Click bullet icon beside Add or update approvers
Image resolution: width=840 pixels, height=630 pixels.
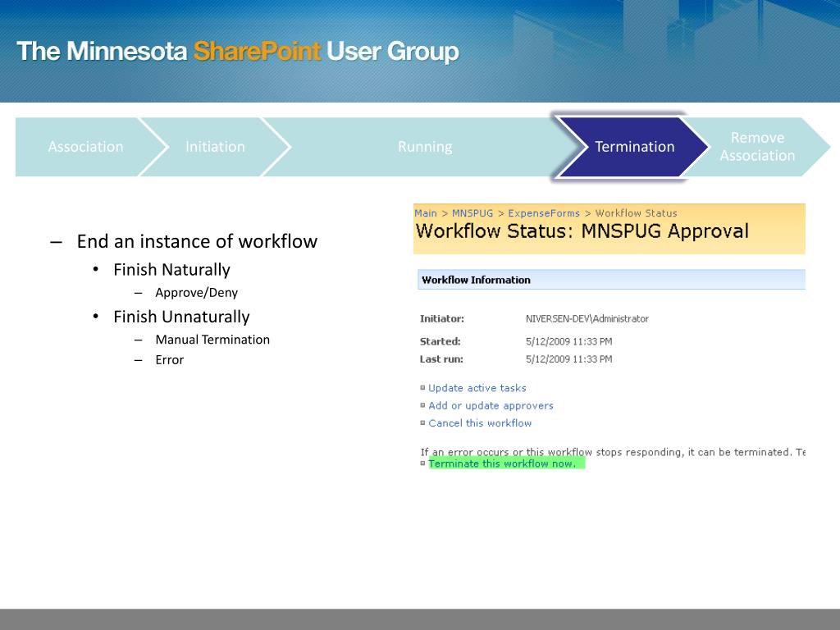(x=422, y=405)
